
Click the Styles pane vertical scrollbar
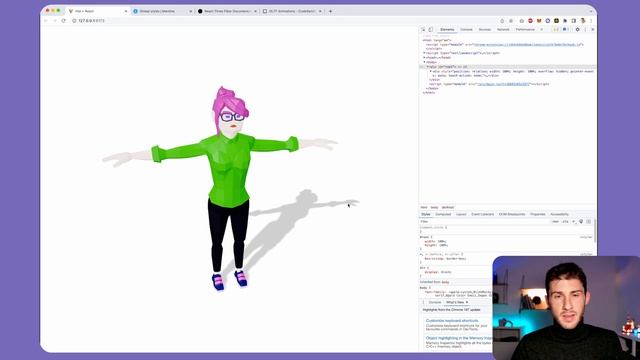pyautogui.click(x=595, y=231)
